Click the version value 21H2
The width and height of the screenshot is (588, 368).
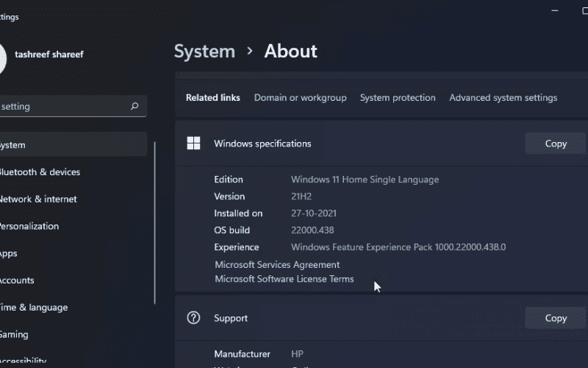(301, 197)
